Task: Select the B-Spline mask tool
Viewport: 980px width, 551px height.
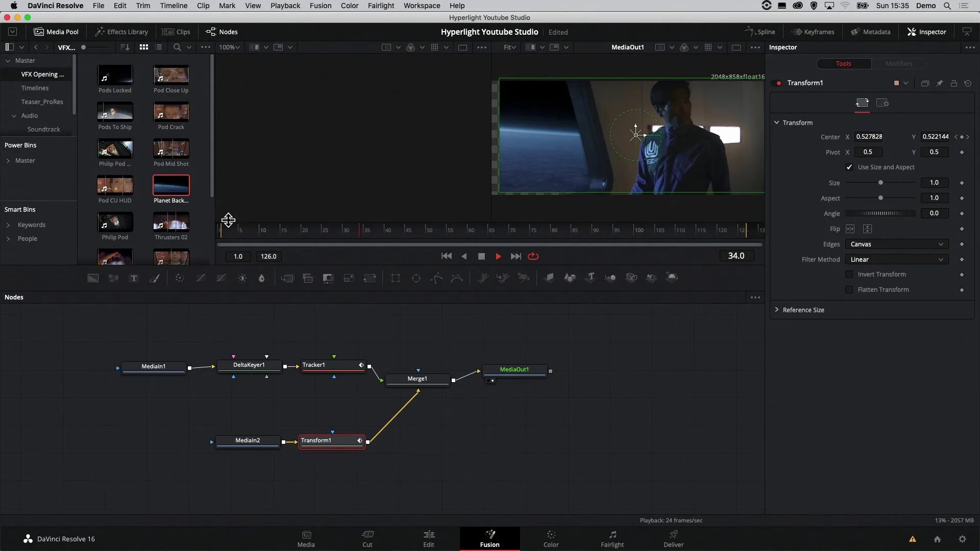Action: [457, 278]
